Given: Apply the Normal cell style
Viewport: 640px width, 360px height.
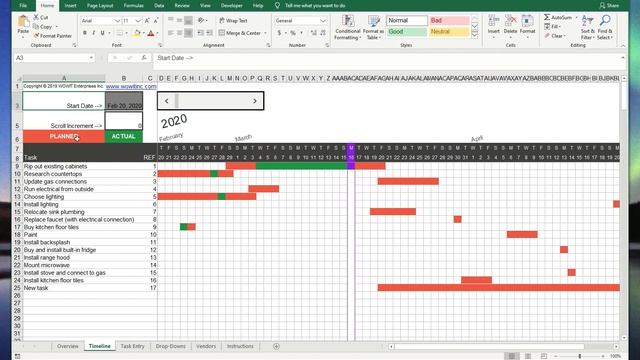Looking at the screenshot, I should tap(407, 20).
